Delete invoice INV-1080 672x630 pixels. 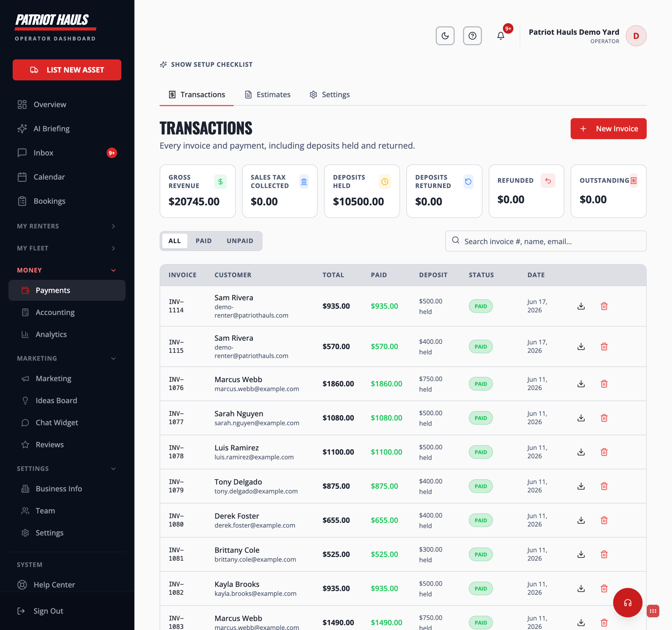[x=604, y=520]
